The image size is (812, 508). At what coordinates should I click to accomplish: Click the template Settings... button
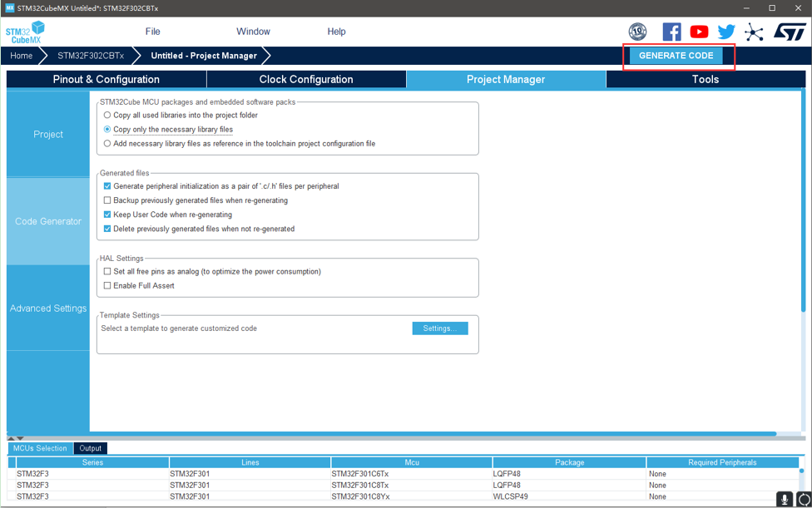[x=440, y=328]
